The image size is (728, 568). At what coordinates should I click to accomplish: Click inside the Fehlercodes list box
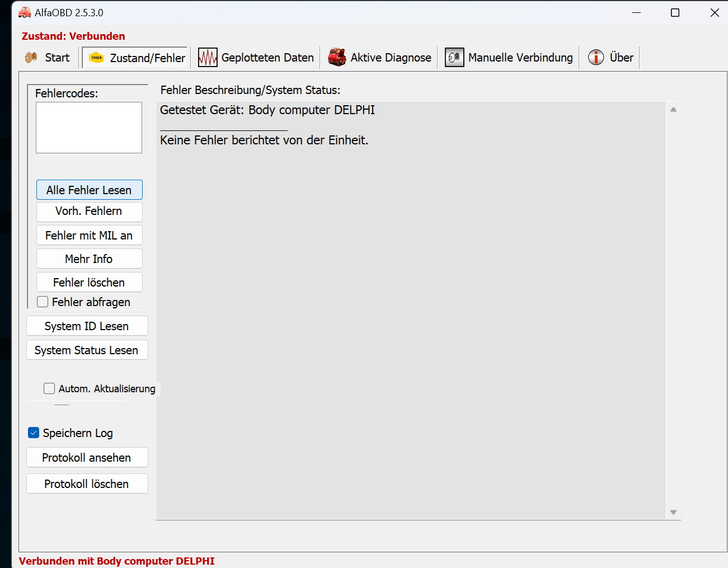(89, 128)
